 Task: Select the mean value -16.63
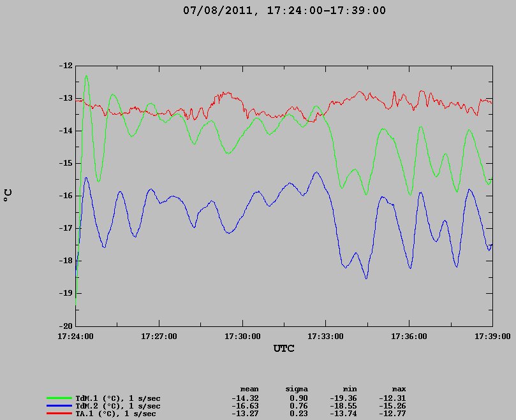[245, 406]
